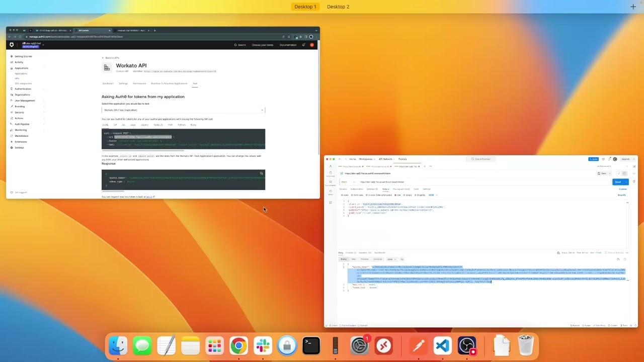Search the Postman response with magnifier icon
The width and height of the screenshot is (644, 362).
(x=624, y=259)
